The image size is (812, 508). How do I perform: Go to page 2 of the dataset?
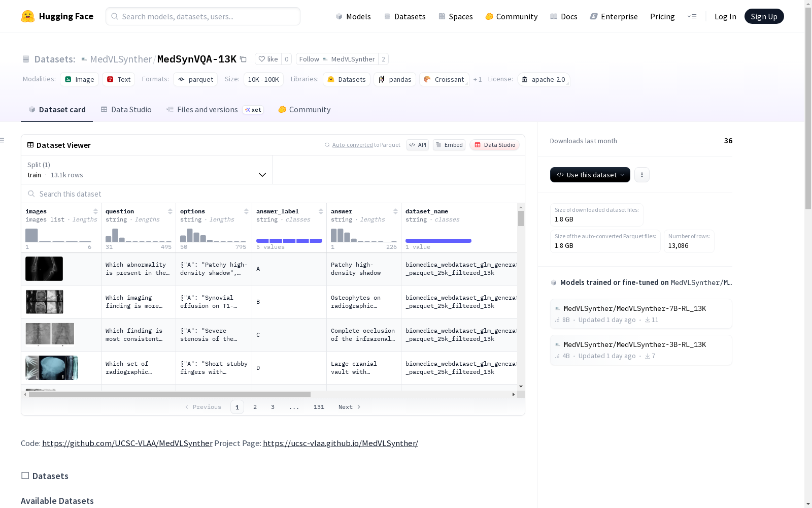[x=255, y=407]
